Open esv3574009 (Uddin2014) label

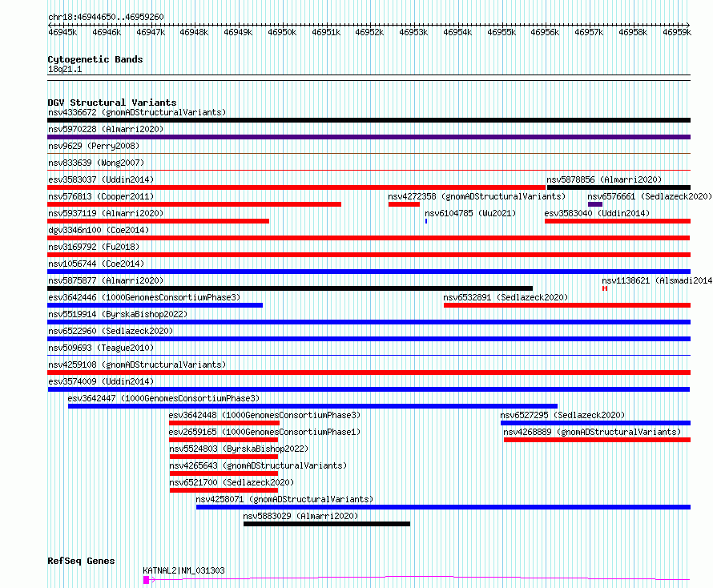101,381
